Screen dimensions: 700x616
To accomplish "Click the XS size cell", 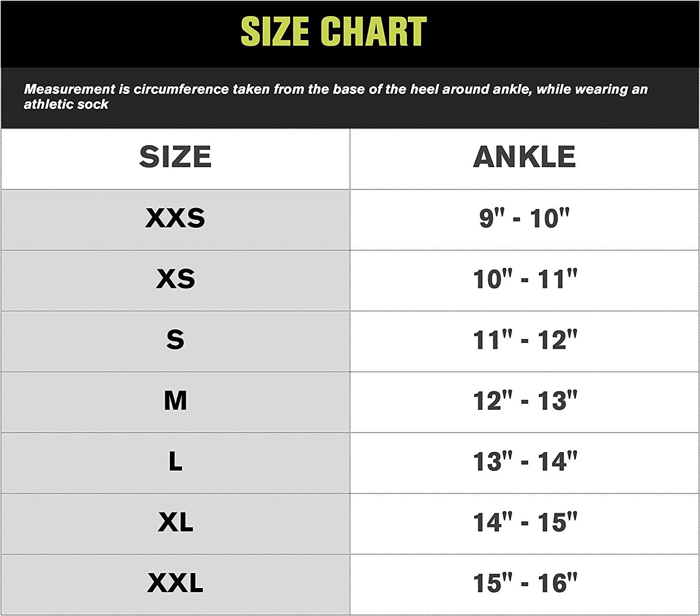I will tap(175, 279).
